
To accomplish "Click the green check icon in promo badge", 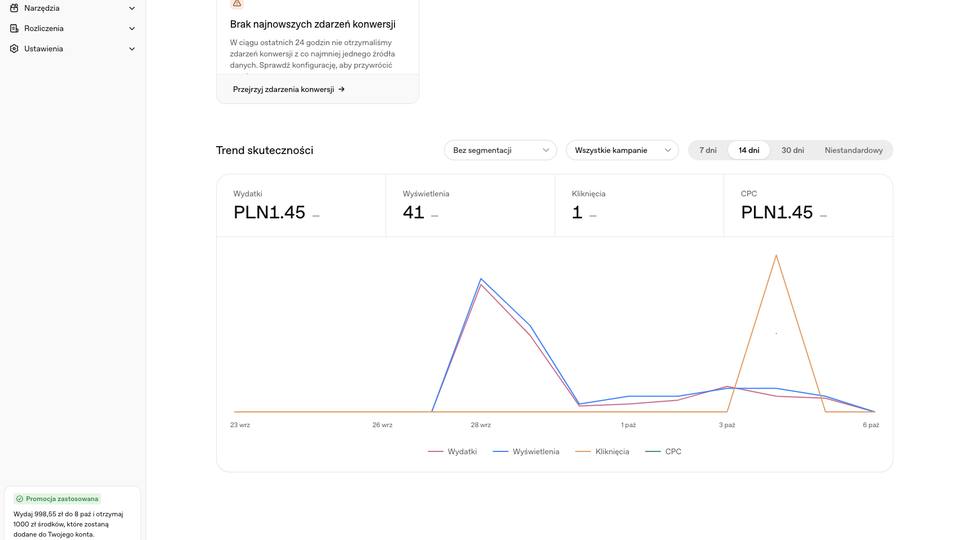I will click(20, 499).
